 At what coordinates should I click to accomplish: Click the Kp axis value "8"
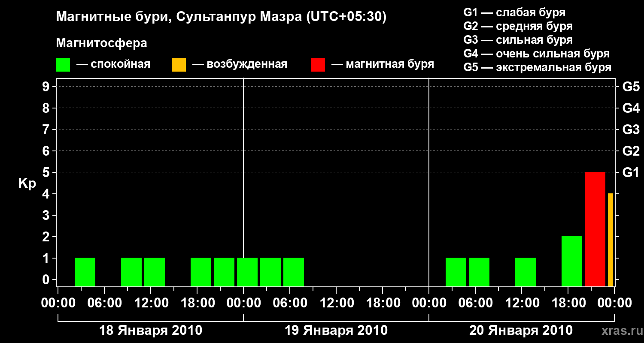point(47,108)
